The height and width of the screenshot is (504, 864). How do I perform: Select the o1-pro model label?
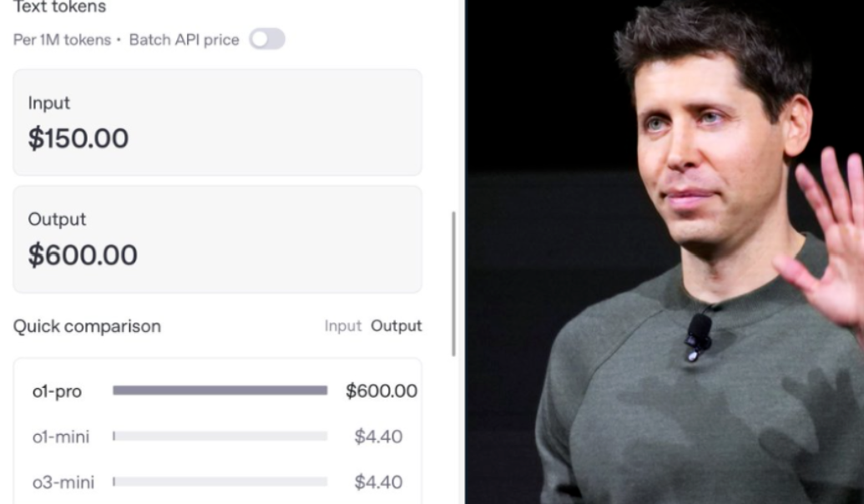(x=57, y=391)
